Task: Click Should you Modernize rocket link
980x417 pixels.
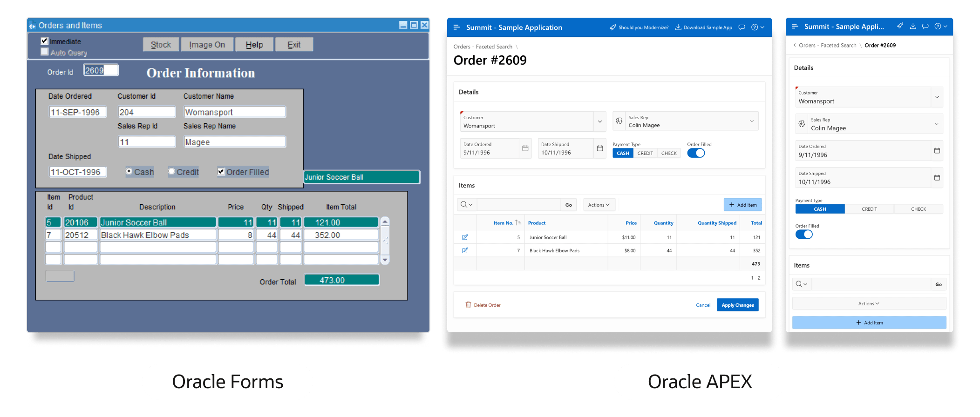Action: tap(639, 27)
